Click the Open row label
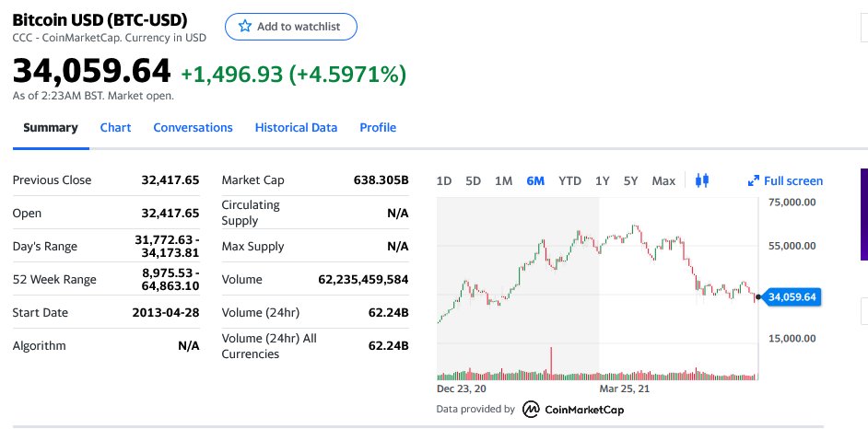 point(27,213)
